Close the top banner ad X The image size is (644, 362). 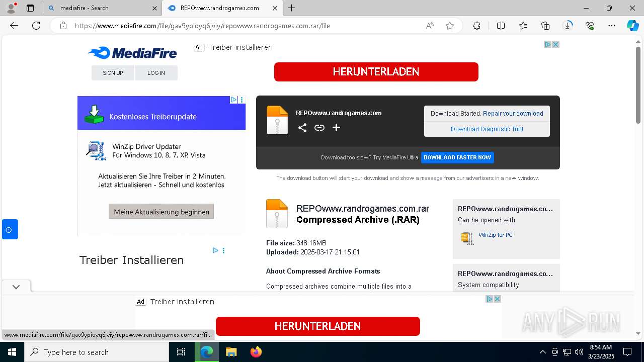click(556, 44)
